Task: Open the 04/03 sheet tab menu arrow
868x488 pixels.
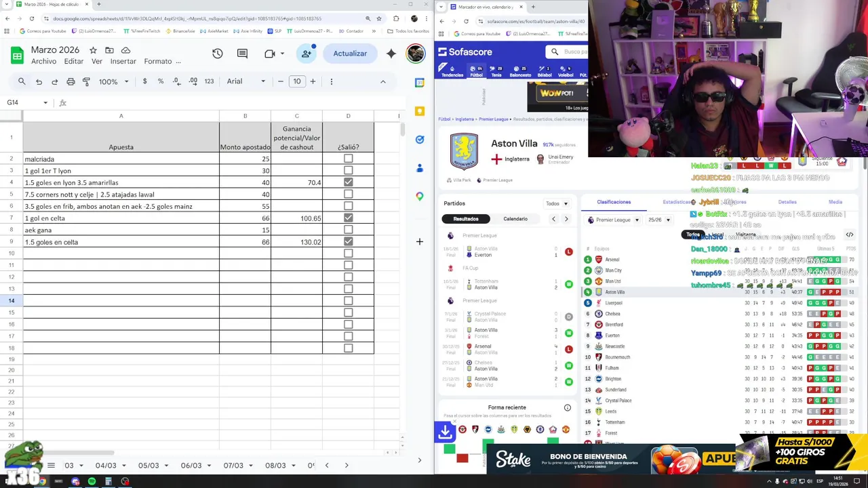Action: coord(123,466)
